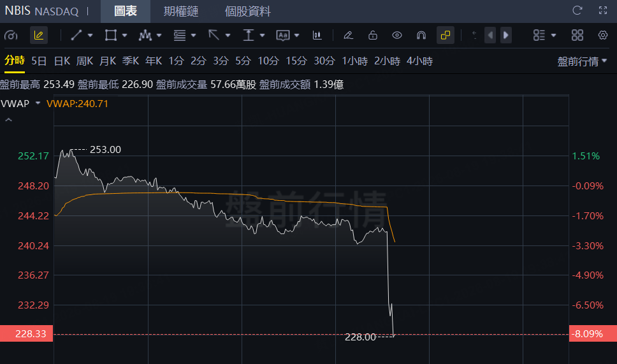Select the 1小時 interval
The width and height of the screenshot is (617, 364).
(x=354, y=61)
